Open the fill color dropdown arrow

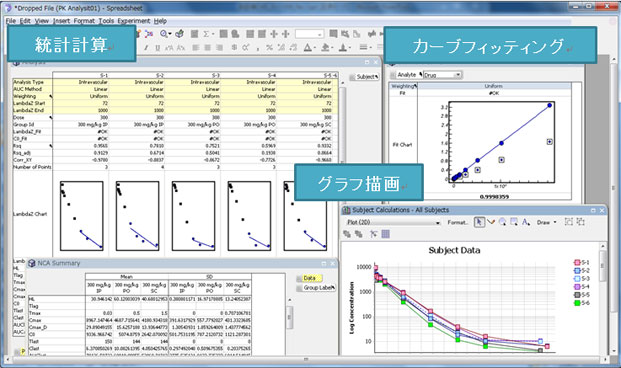[331, 48]
